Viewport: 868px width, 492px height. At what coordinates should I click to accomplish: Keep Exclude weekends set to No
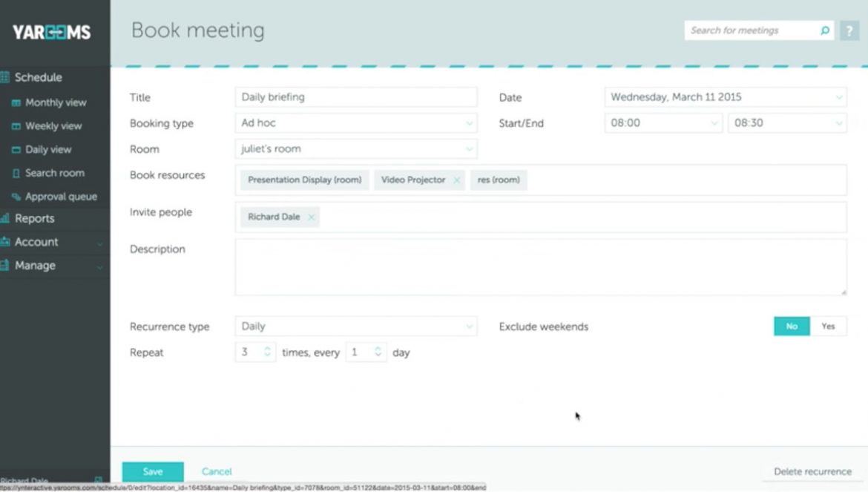pyautogui.click(x=792, y=326)
